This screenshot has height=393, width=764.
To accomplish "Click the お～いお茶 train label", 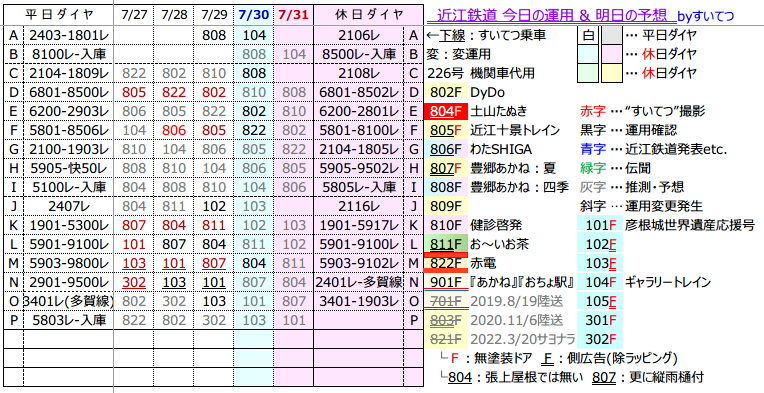I will (499, 244).
